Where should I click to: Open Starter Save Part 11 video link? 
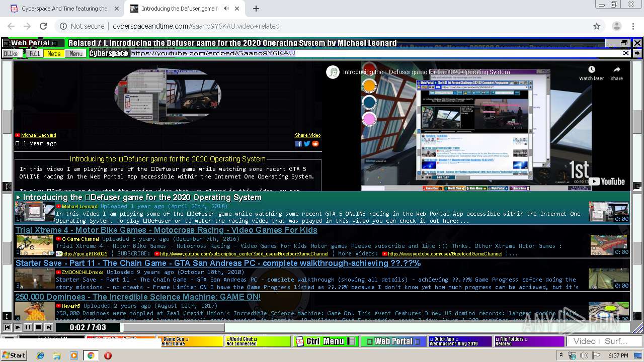coord(218,263)
